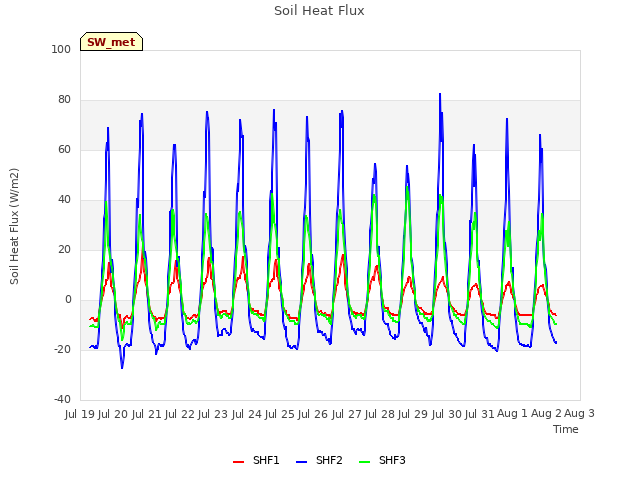
Task: Click the Soil Heat Flux chart title
Action: coord(319,11)
